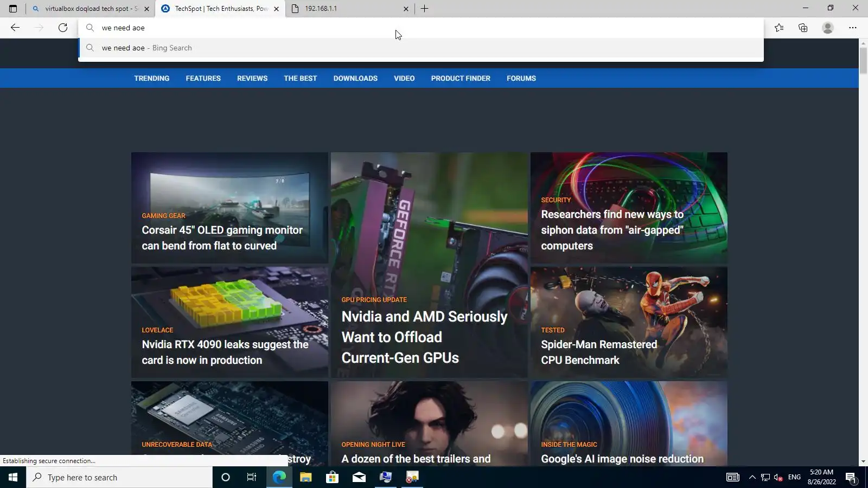Open Cortana circle on taskbar
The height and width of the screenshot is (488, 868).
[226, 477]
